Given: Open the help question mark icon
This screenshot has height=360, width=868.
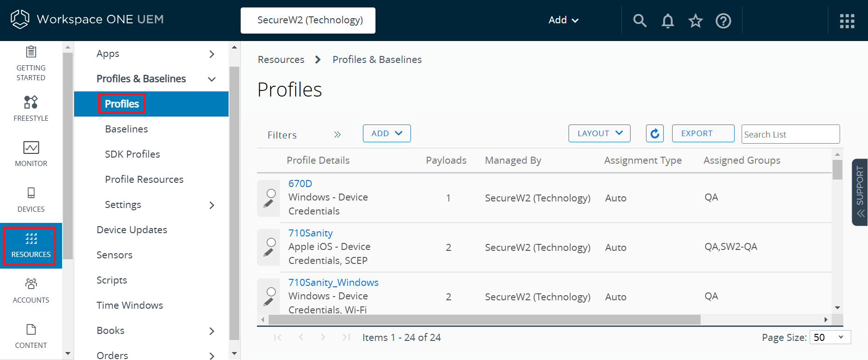Looking at the screenshot, I should tap(723, 21).
